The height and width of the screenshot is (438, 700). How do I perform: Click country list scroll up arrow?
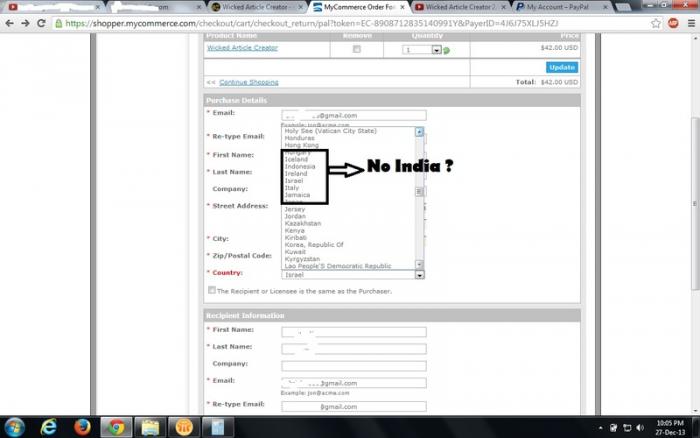click(419, 132)
